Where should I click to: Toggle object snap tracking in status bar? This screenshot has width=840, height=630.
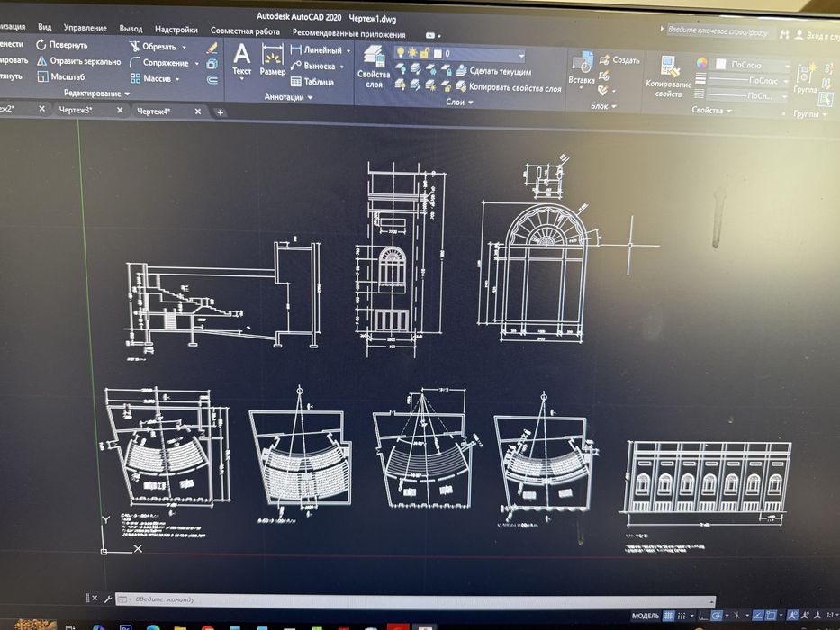click(x=757, y=616)
